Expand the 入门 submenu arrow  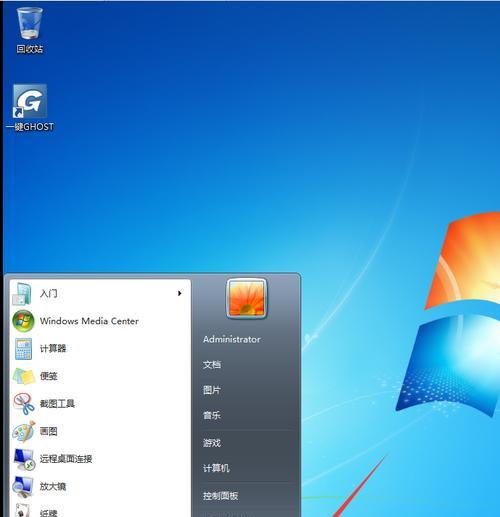click(180, 293)
